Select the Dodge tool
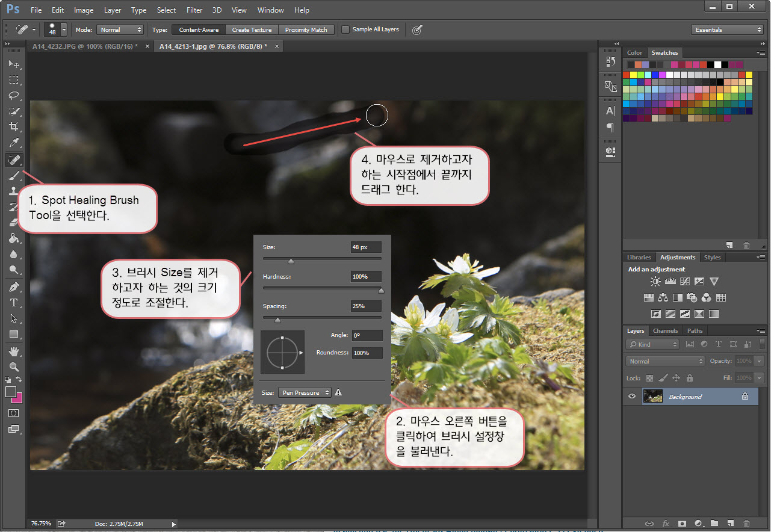Screen dimensions: 771x532 pyautogui.click(x=14, y=270)
